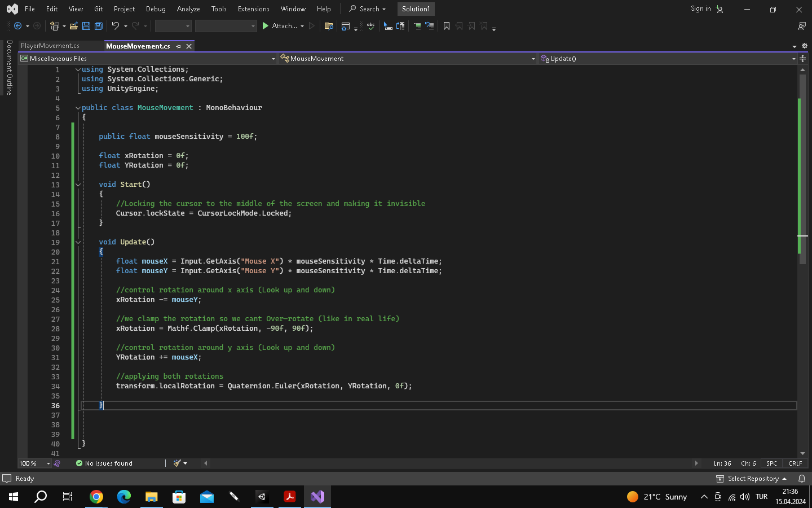Open the 100 % zoom level dropdown
The height and width of the screenshot is (508, 812).
(48, 463)
